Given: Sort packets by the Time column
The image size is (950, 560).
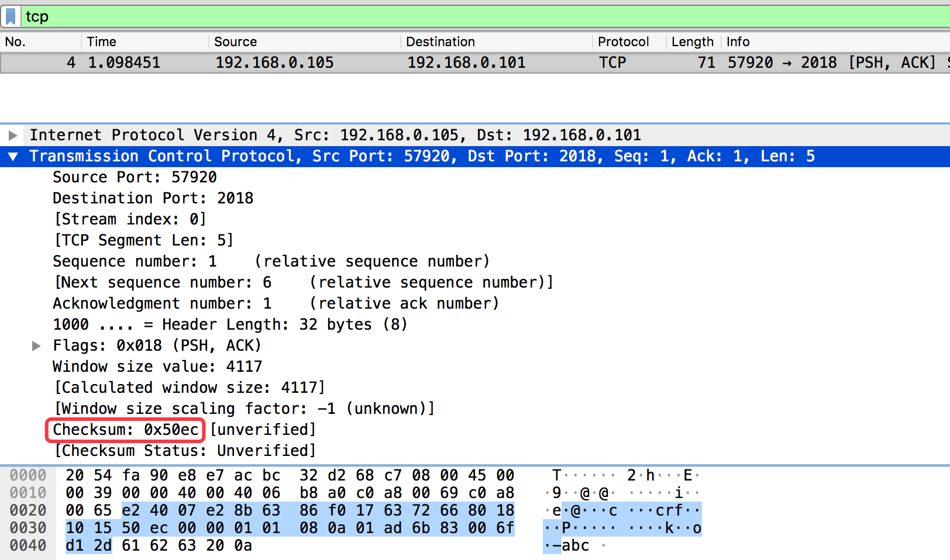Looking at the screenshot, I should 102,42.
